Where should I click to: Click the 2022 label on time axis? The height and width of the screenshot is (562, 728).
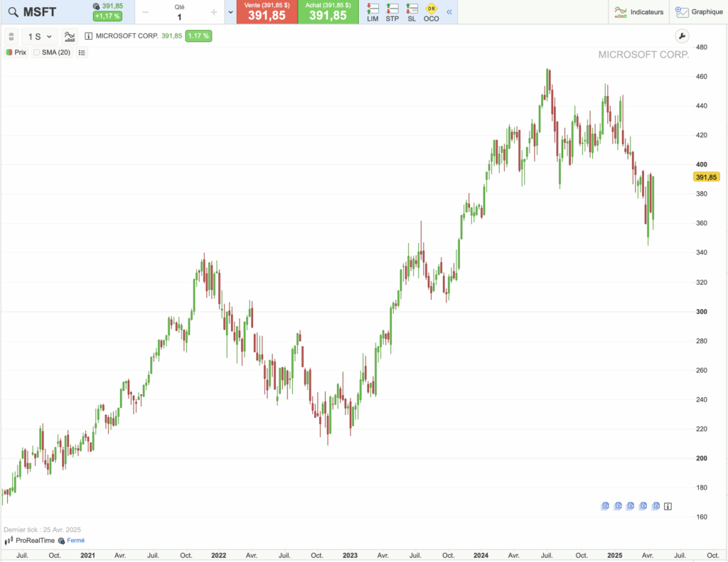click(219, 556)
